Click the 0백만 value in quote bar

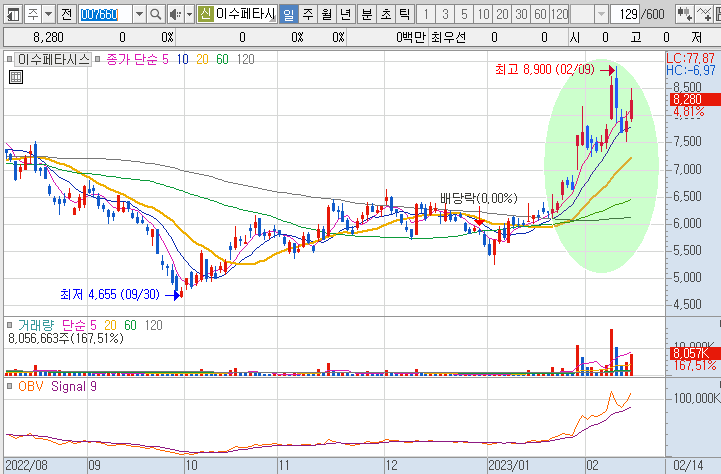coord(410,37)
